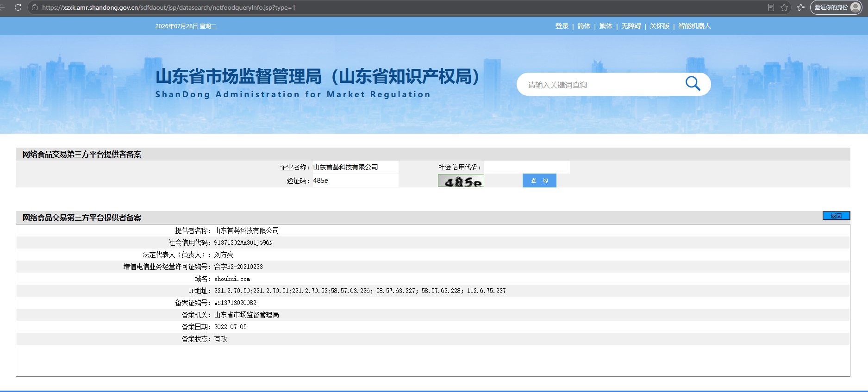Click the upper 网络食品交易第三方平台提供者备案 heading

(82, 154)
